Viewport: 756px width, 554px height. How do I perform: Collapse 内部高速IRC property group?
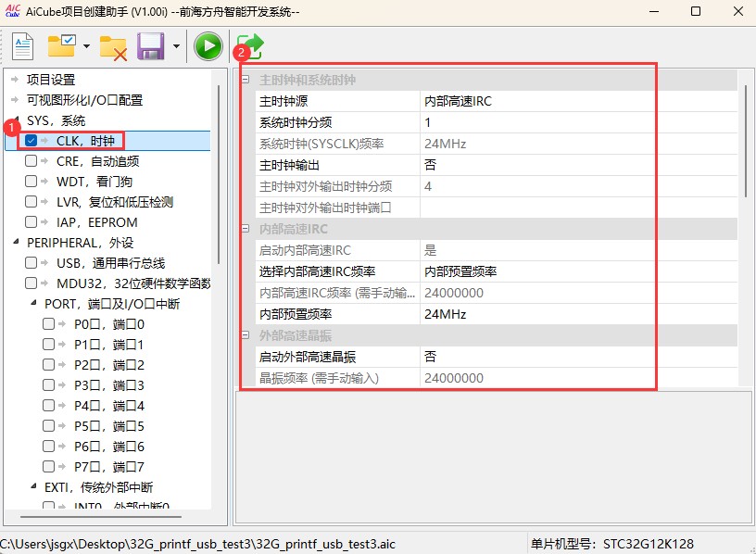pyautogui.click(x=246, y=229)
